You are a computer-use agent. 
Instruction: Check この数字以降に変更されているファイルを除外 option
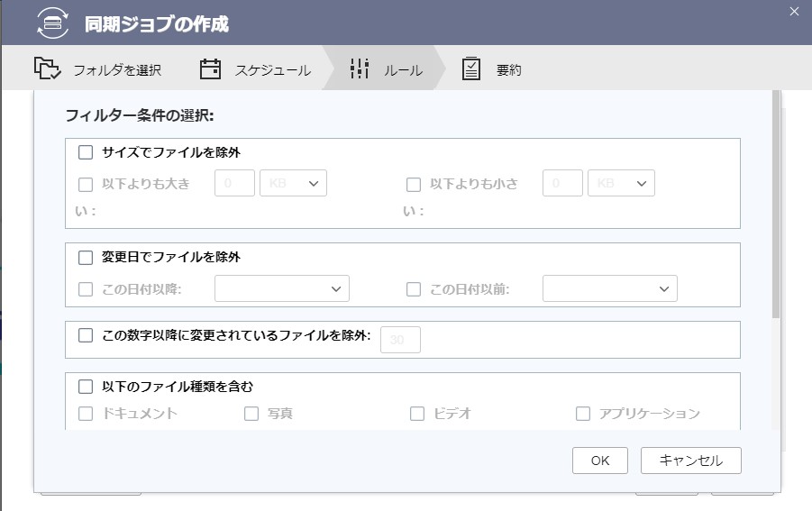(x=86, y=335)
